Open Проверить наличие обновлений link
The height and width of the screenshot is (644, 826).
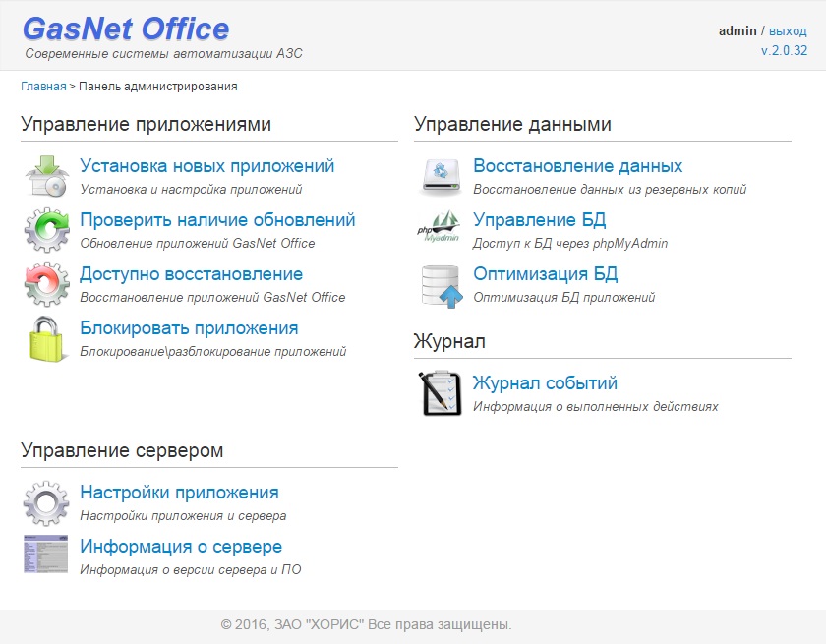click(x=217, y=220)
